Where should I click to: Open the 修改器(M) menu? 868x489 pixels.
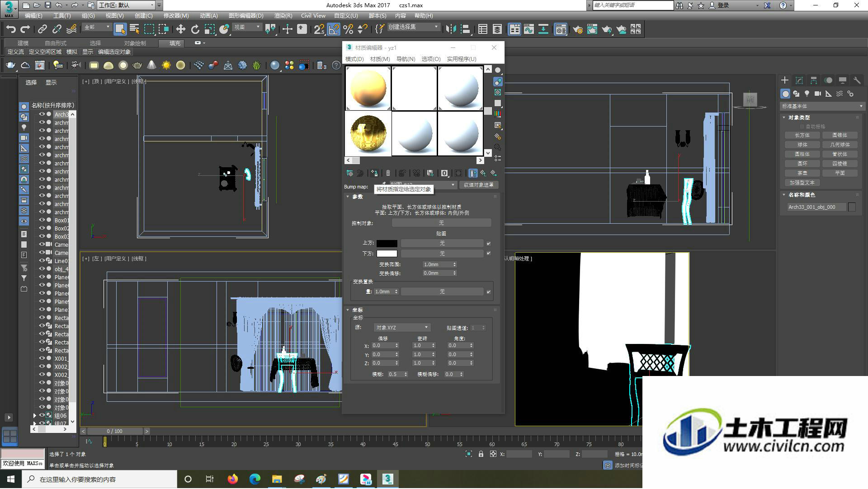coord(176,16)
